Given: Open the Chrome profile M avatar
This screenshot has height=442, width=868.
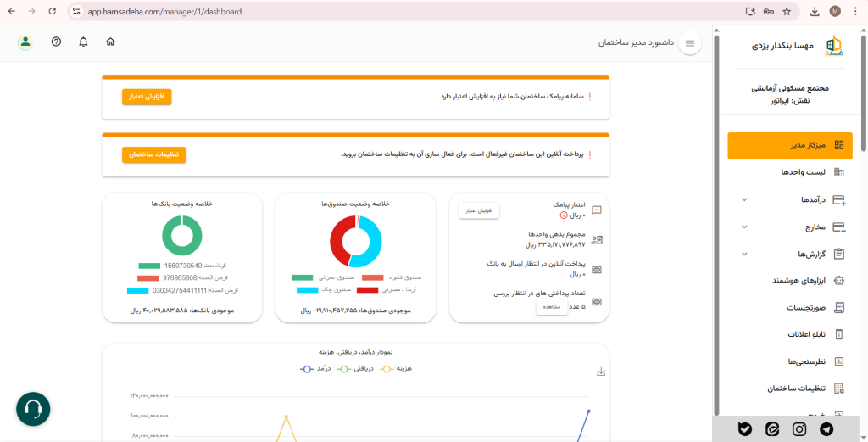Looking at the screenshot, I should coord(835,12).
